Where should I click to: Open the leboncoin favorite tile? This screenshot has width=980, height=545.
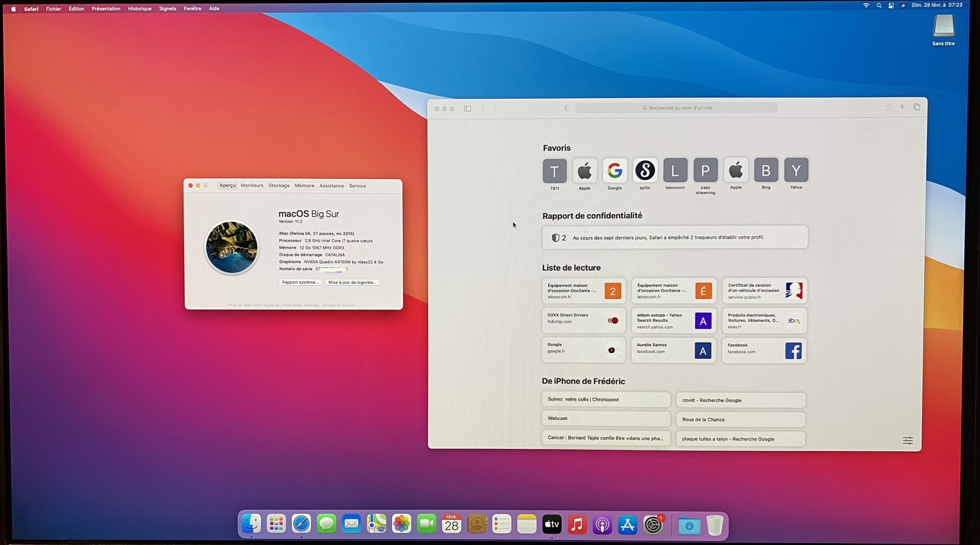coord(675,171)
